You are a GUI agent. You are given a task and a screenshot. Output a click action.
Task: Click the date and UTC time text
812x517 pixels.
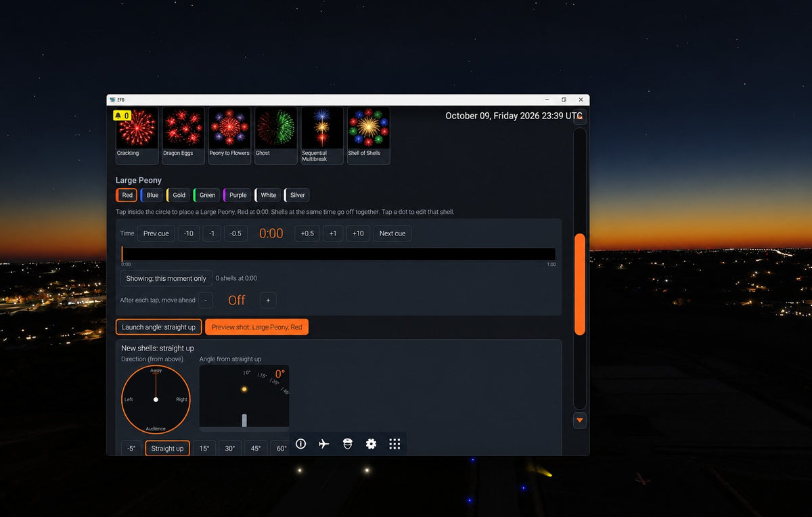click(512, 116)
